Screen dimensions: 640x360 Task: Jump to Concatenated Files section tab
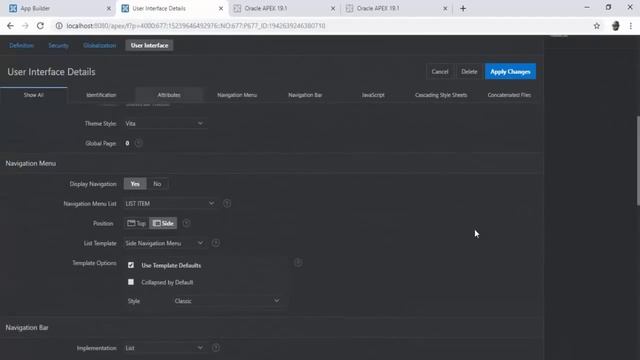click(509, 95)
